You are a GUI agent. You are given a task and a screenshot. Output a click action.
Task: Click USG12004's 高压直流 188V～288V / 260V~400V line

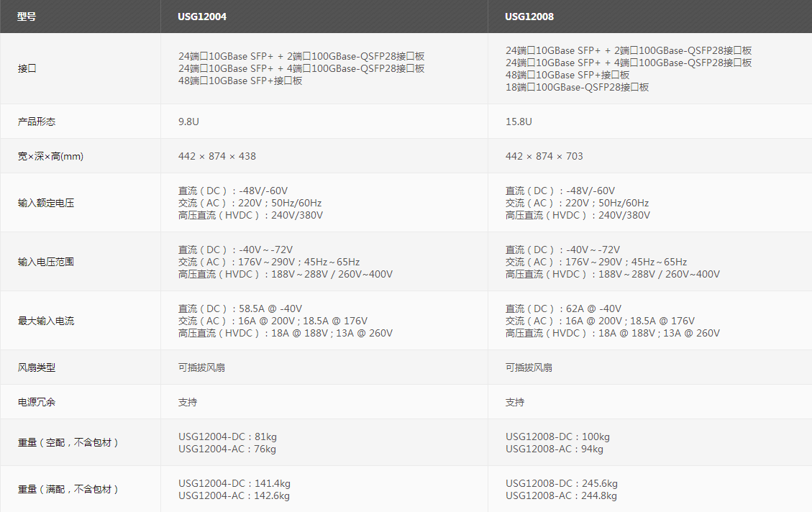coord(286,275)
